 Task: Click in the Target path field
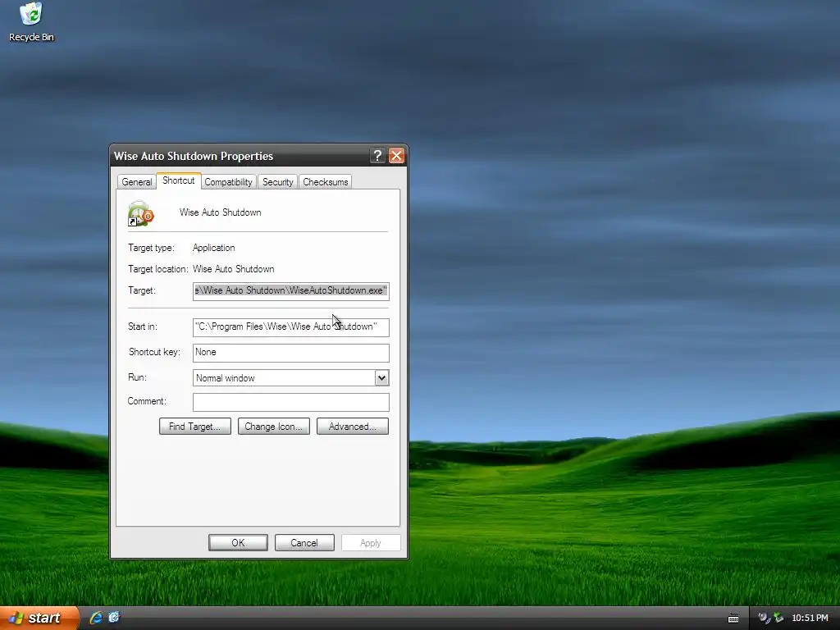(291, 291)
